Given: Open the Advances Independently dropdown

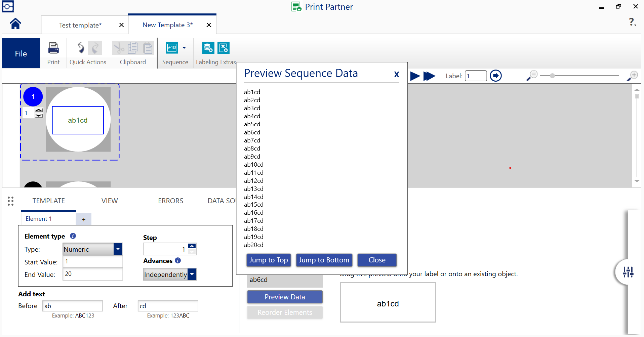Looking at the screenshot, I should [192, 275].
